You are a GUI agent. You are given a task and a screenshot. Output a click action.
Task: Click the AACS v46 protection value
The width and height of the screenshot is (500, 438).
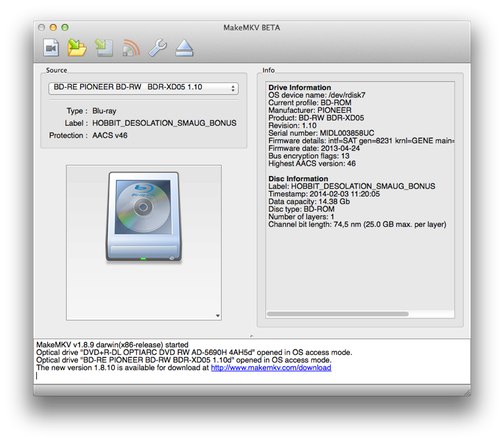coord(110,135)
